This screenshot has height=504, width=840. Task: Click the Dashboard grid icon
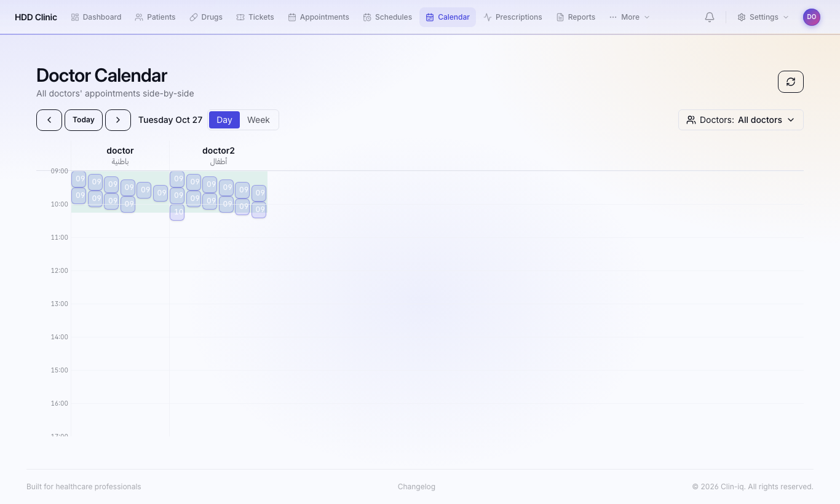point(75,17)
